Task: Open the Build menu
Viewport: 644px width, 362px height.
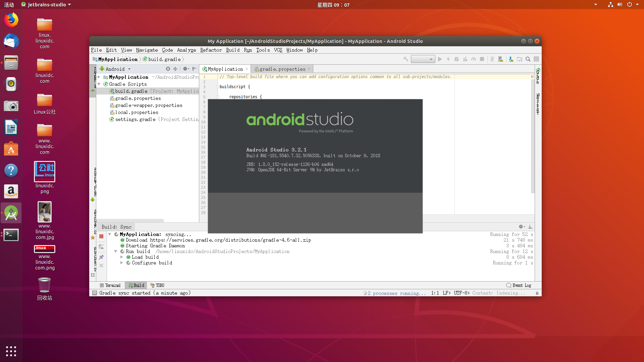Action: (x=233, y=50)
